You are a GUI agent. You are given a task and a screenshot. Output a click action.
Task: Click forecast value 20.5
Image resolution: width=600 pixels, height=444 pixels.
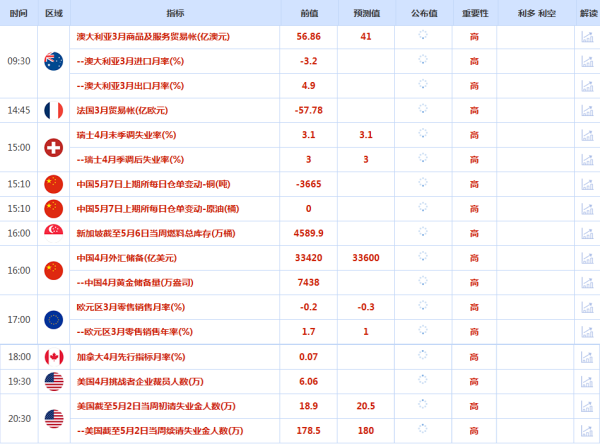coord(366,406)
